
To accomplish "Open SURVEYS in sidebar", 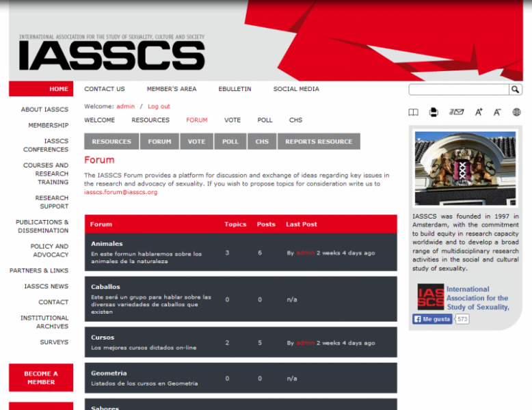I will tap(54, 342).
